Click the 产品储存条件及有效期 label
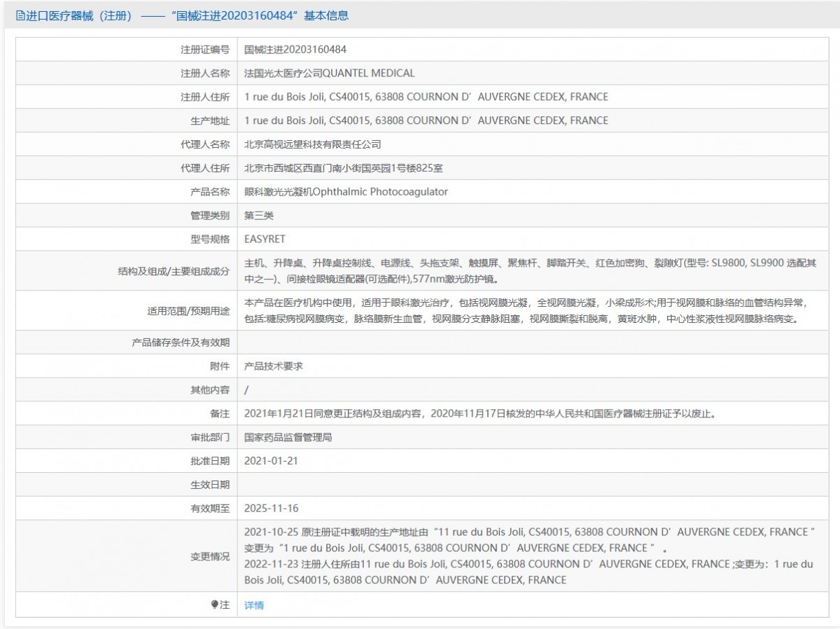The height and width of the screenshot is (629, 840). [x=180, y=343]
